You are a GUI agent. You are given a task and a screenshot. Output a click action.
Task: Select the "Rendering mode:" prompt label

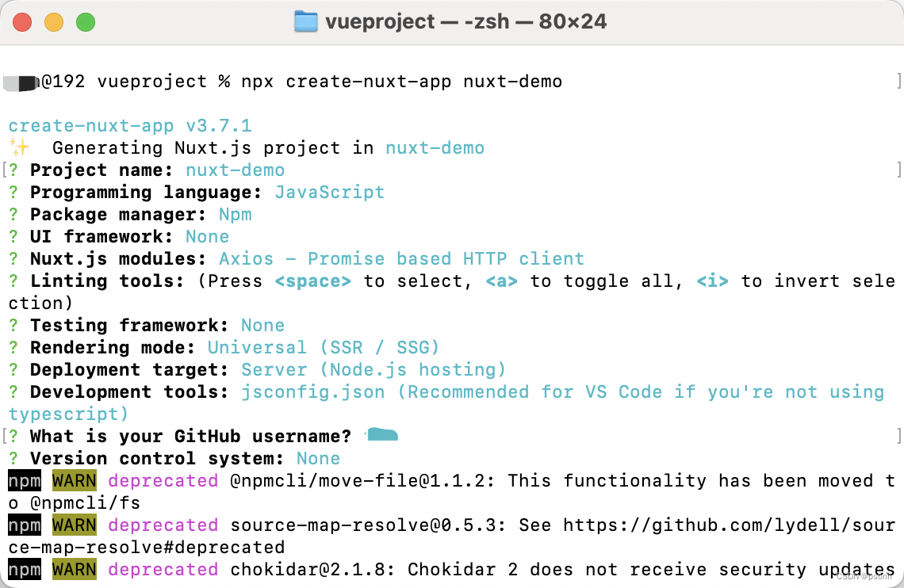(113, 348)
